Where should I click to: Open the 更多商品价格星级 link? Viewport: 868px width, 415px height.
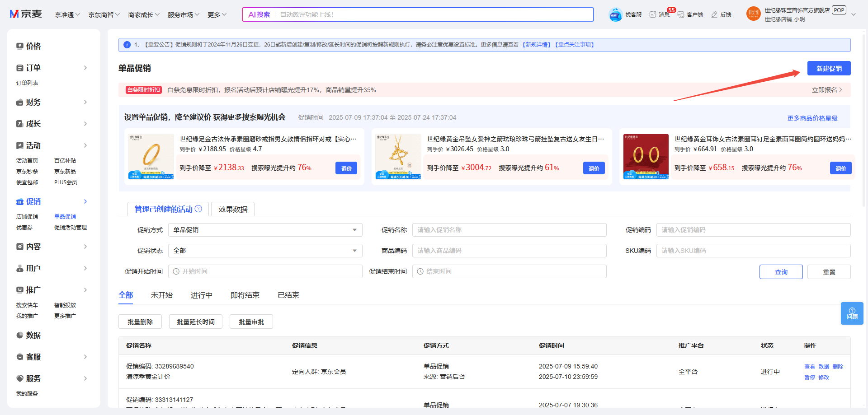[812, 118]
